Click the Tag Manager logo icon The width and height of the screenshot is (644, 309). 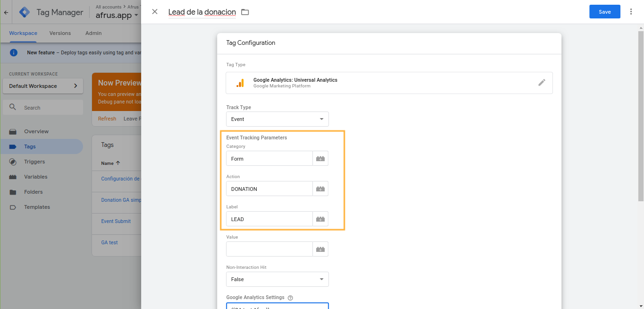[x=25, y=12]
